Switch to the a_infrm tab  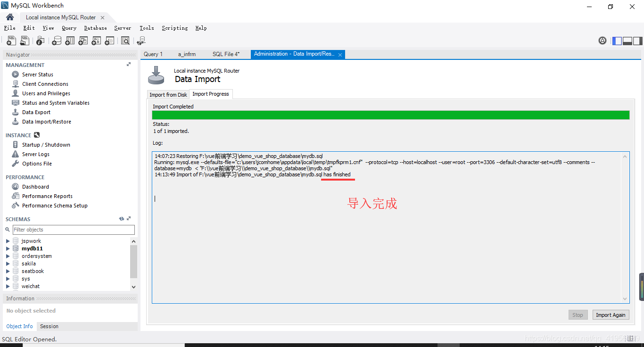click(x=187, y=54)
